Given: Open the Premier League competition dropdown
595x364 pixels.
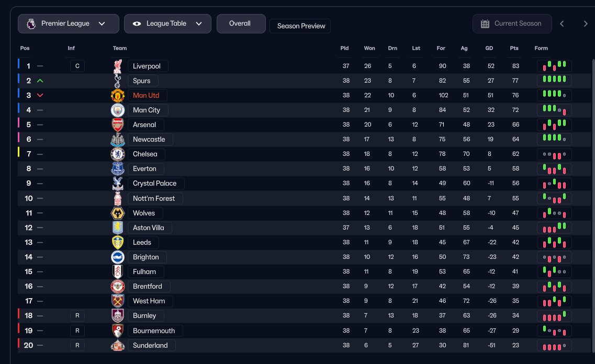Looking at the screenshot, I should (66, 24).
